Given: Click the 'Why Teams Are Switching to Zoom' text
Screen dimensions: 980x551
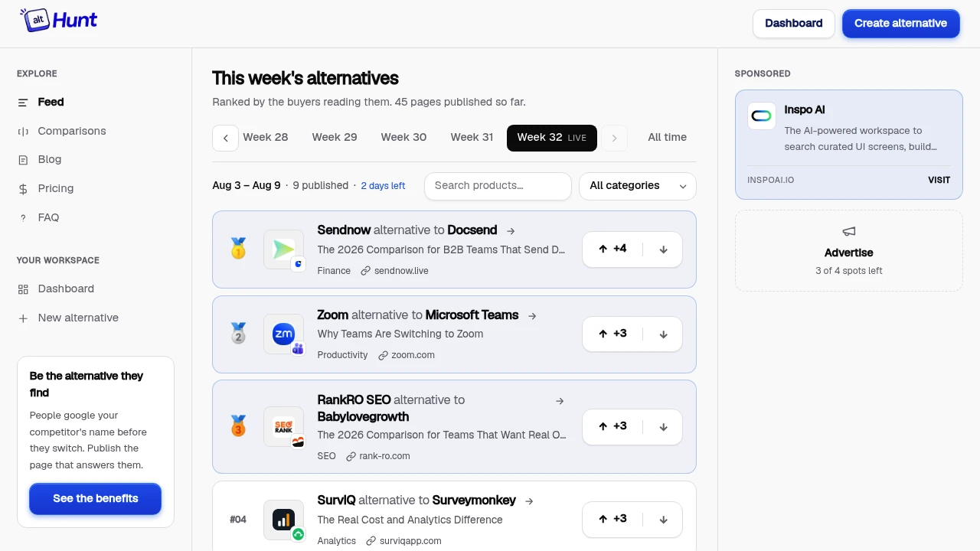Looking at the screenshot, I should click(x=400, y=334).
